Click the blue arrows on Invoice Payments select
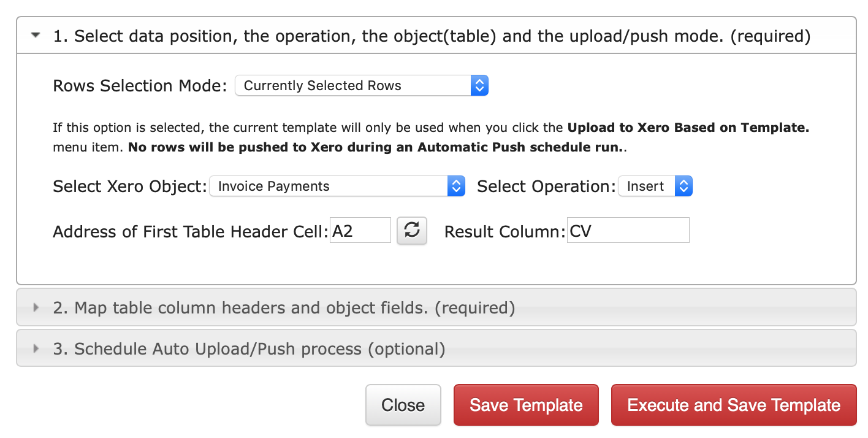Screen dimensions: 868x438 [457, 186]
